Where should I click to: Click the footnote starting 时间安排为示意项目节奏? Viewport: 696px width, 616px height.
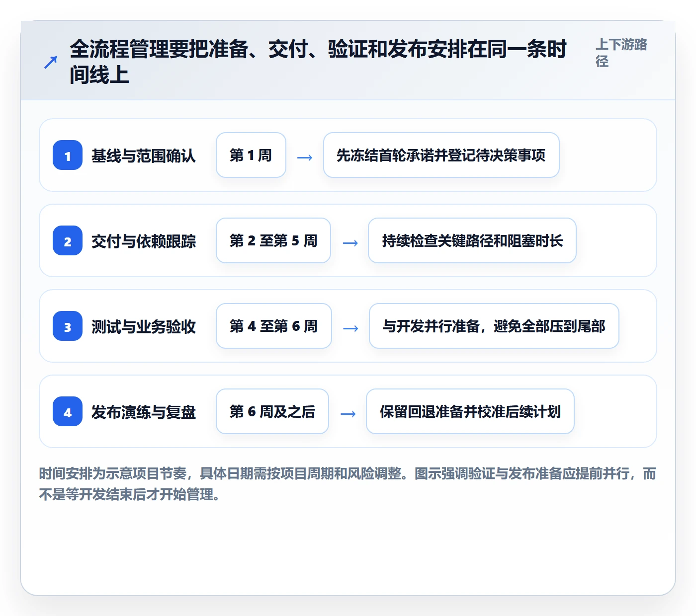(348, 484)
